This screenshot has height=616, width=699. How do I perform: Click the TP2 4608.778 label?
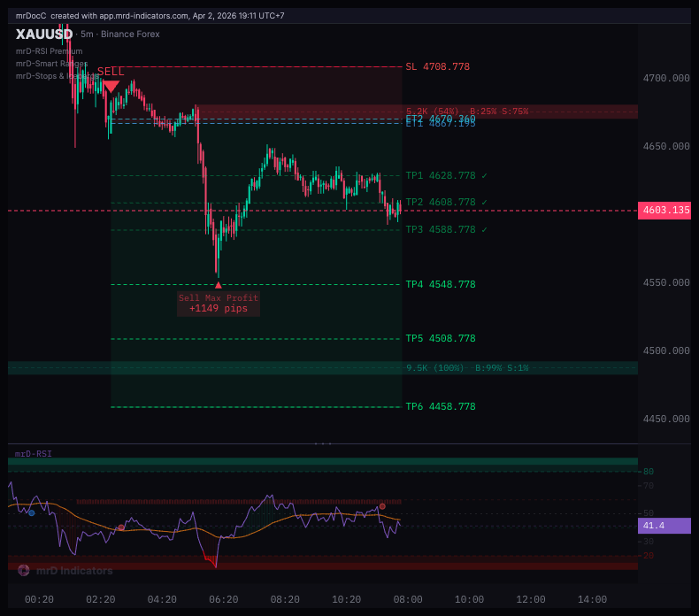(441, 203)
